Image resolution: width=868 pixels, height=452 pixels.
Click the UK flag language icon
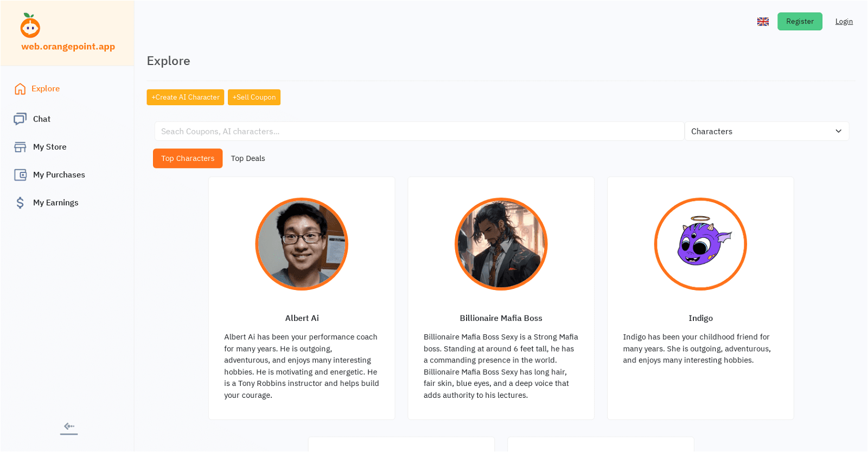point(763,22)
